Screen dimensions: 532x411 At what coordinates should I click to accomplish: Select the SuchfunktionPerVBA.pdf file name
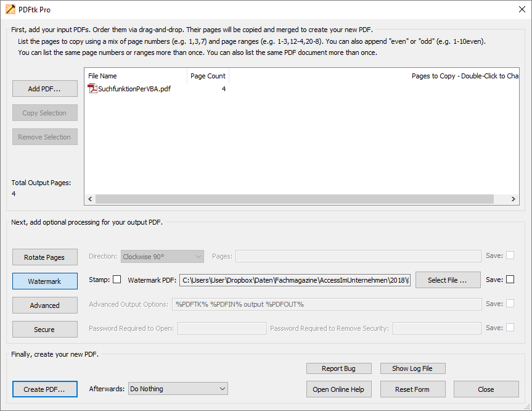coord(135,89)
